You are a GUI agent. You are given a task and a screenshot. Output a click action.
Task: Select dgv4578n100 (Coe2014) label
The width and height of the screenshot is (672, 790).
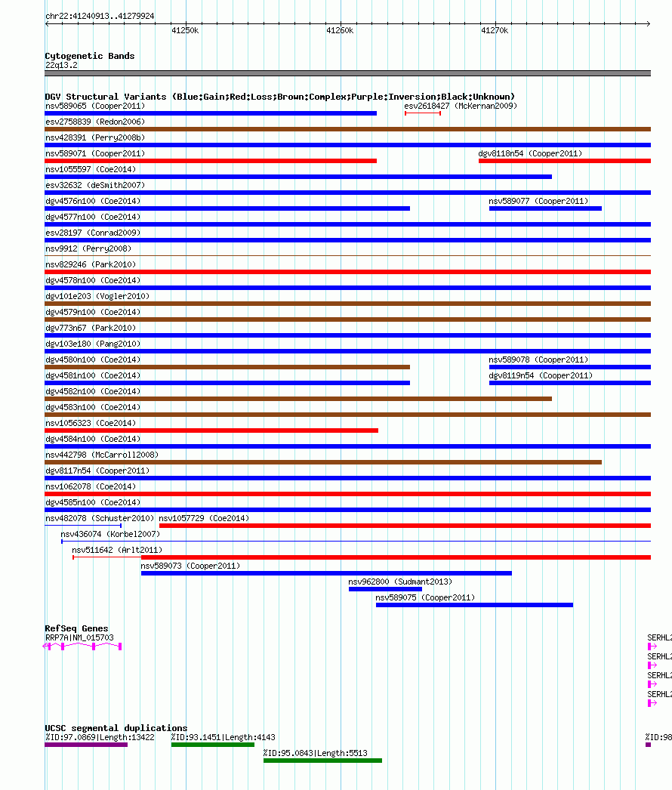(x=93, y=281)
